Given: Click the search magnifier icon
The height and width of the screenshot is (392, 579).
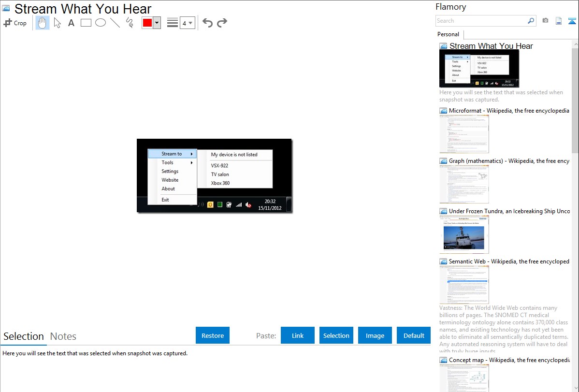Looking at the screenshot, I should coord(531,21).
